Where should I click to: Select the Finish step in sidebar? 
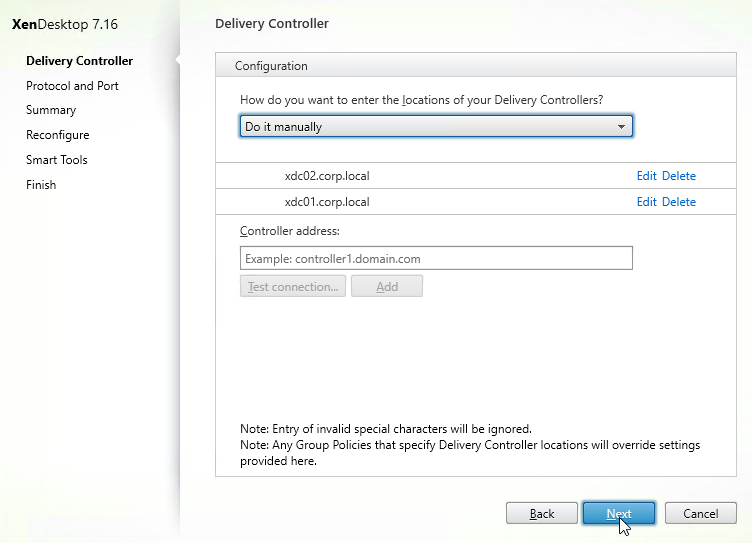click(41, 185)
